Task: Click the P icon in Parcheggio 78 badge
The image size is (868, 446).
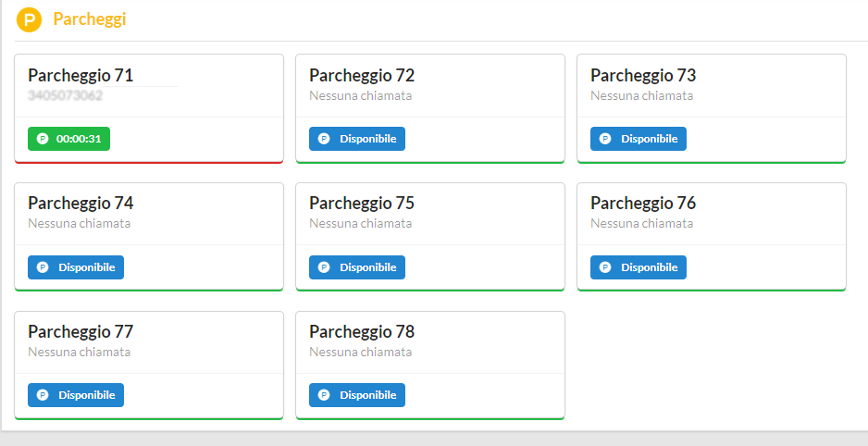Action: [324, 395]
